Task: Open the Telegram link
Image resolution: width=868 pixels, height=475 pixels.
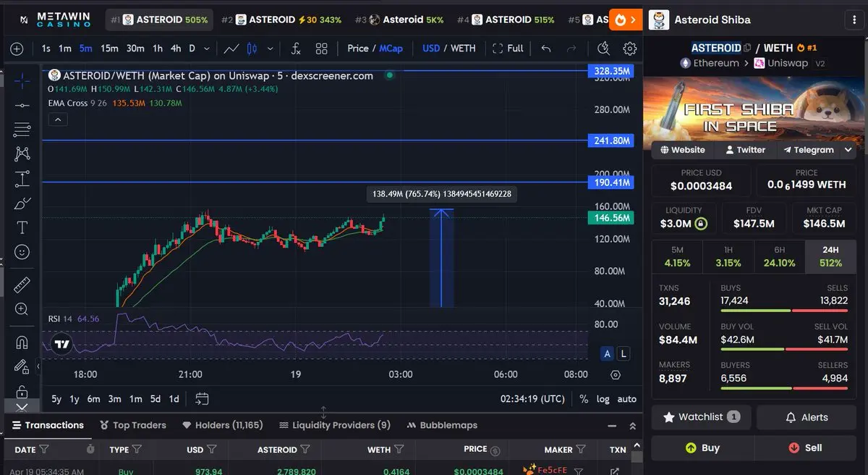Action: tap(808, 150)
